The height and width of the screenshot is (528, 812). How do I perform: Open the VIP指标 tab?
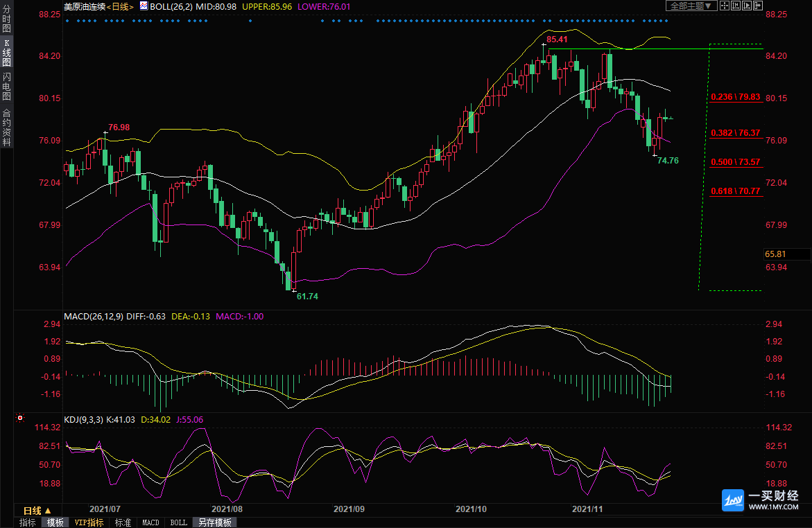point(89,523)
